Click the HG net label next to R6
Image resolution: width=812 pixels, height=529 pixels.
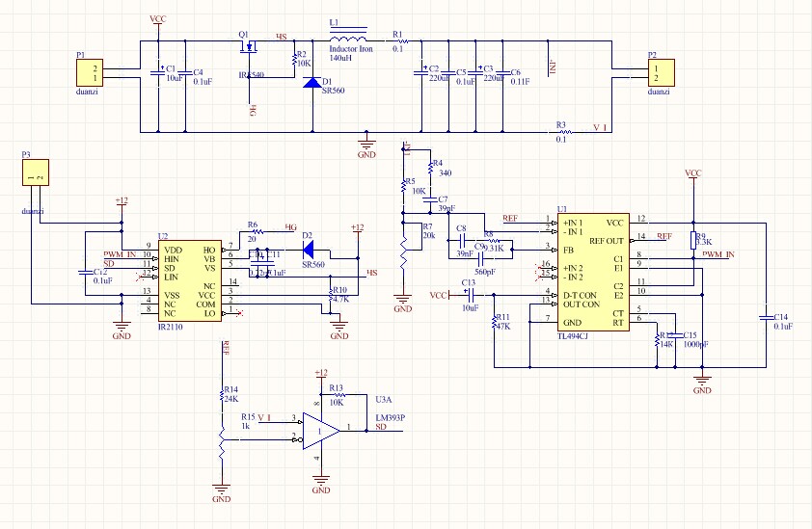coord(291,226)
